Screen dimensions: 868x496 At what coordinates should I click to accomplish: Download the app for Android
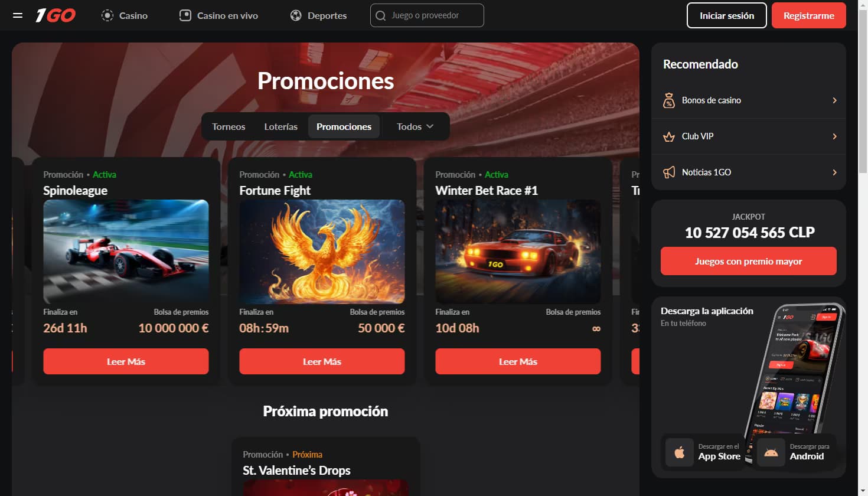click(x=795, y=452)
